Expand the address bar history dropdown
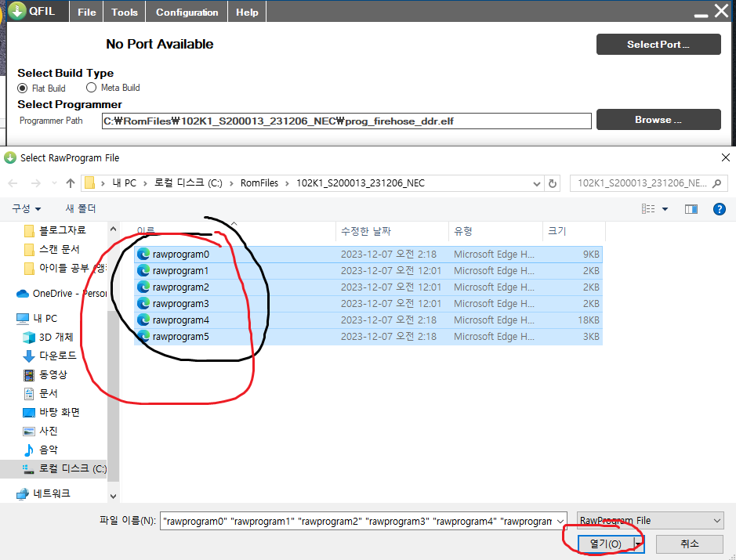 (536, 184)
